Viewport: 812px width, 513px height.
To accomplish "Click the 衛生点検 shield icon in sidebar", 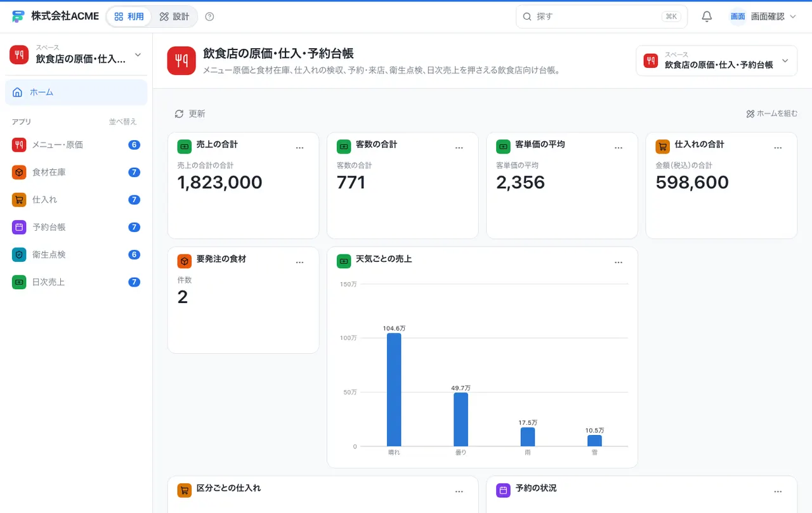I will coord(19,254).
